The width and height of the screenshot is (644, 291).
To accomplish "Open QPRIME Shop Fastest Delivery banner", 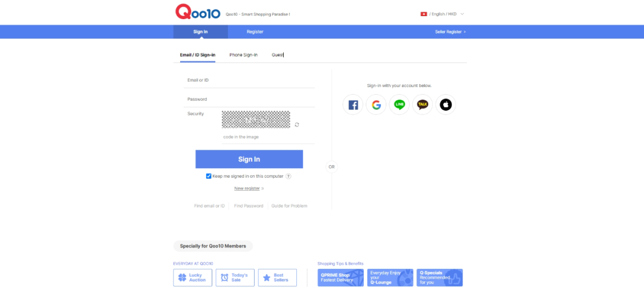I will [340, 278].
